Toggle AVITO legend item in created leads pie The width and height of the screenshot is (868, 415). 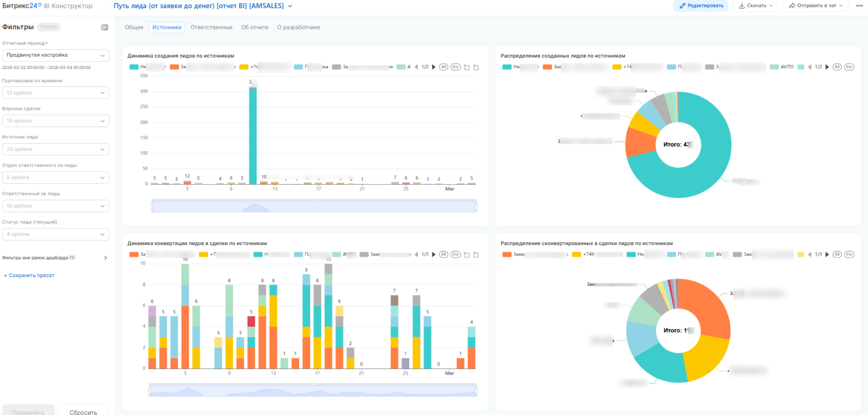pos(782,67)
